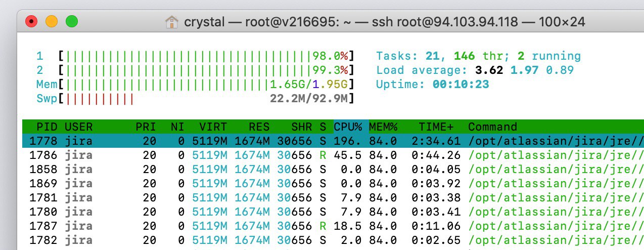Click the home folder icon in title bar
Image resolution: width=644 pixels, height=250 pixels.
coord(172,22)
